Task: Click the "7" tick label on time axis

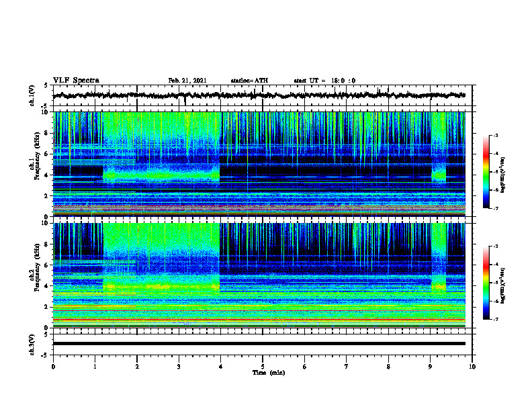Action: (x=347, y=367)
